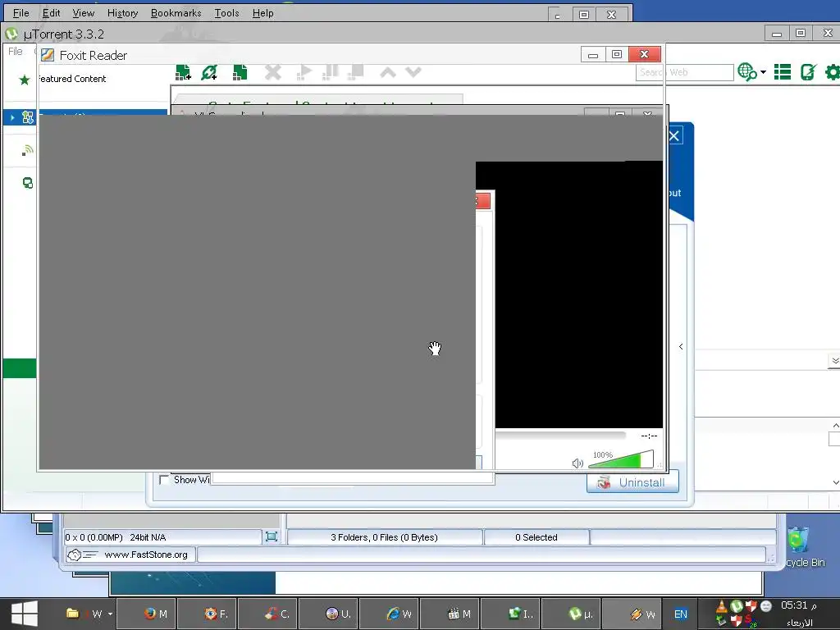
Task: Click the Pause torrent icon
Action: [x=331, y=72]
